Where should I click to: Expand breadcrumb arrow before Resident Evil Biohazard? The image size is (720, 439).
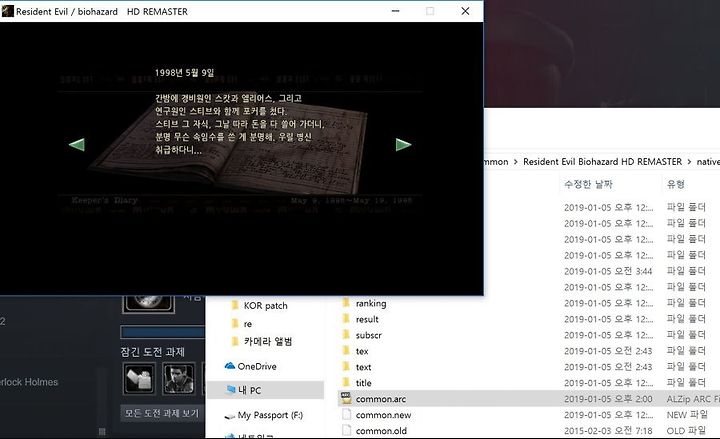(x=515, y=162)
